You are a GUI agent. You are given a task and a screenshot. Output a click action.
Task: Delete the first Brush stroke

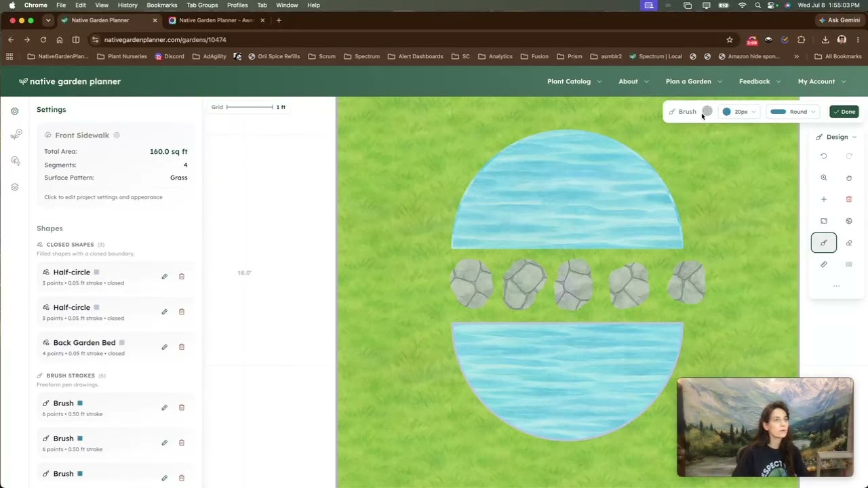(182, 407)
